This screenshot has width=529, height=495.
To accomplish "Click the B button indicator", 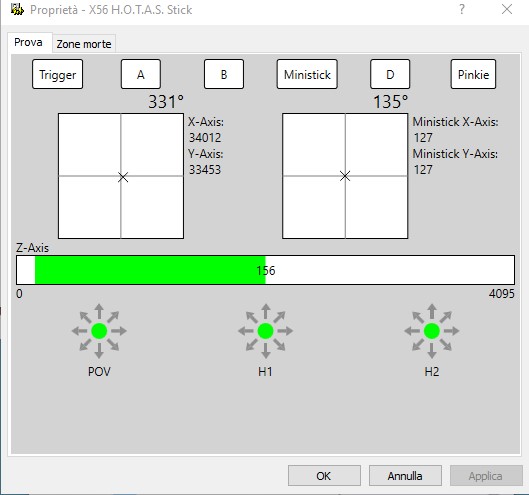I will point(224,74).
